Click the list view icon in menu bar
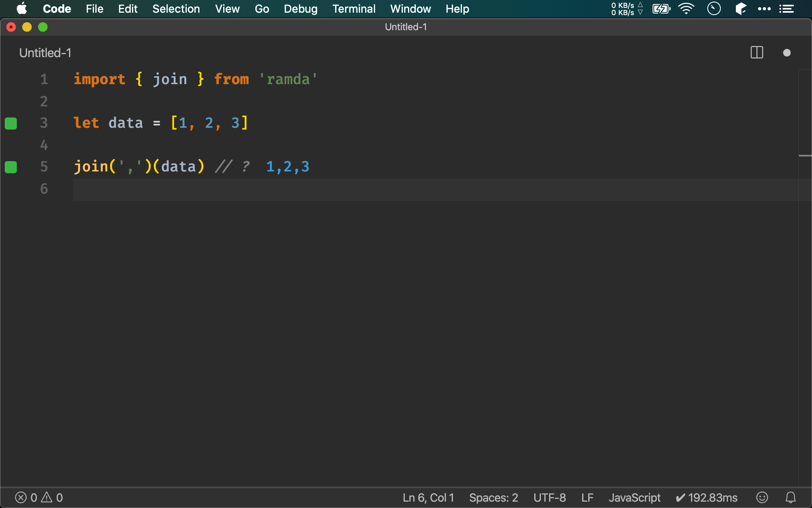Screen dimensions: 812x508 (x=787, y=9)
